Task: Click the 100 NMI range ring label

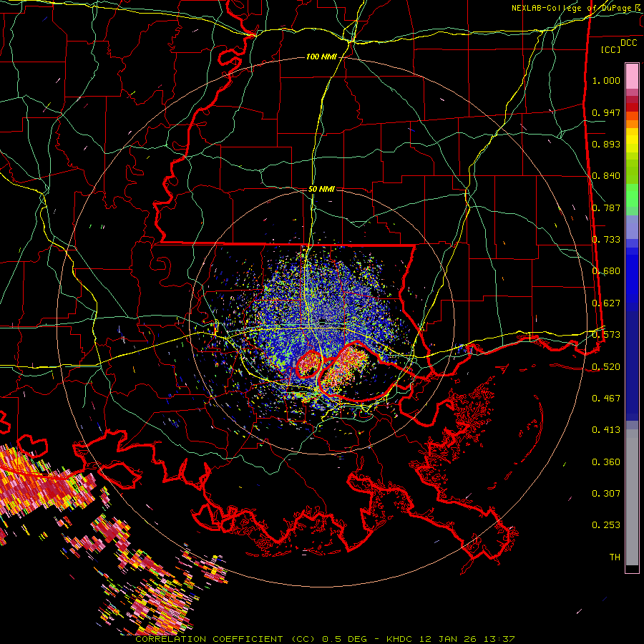Action: click(x=321, y=57)
